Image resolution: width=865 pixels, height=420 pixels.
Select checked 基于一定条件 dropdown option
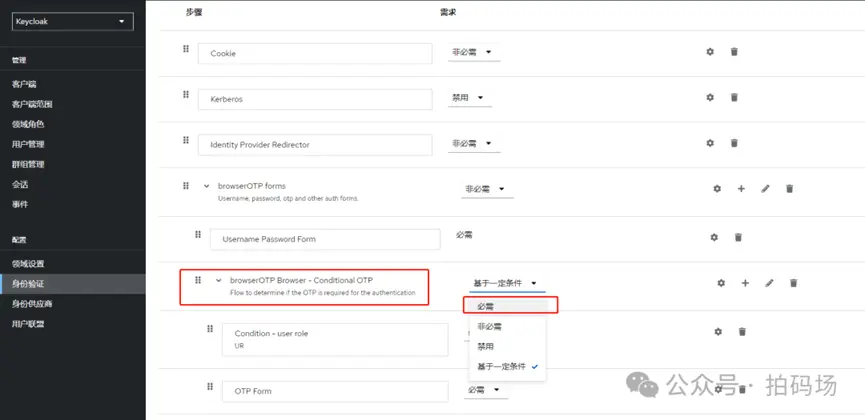pyautogui.click(x=508, y=366)
